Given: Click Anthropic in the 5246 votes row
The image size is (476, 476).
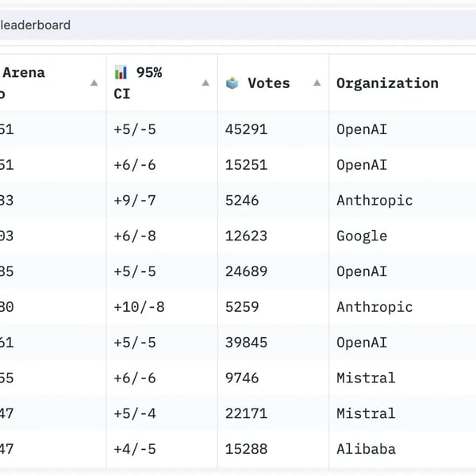Looking at the screenshot, I should [x=374, y=201].
